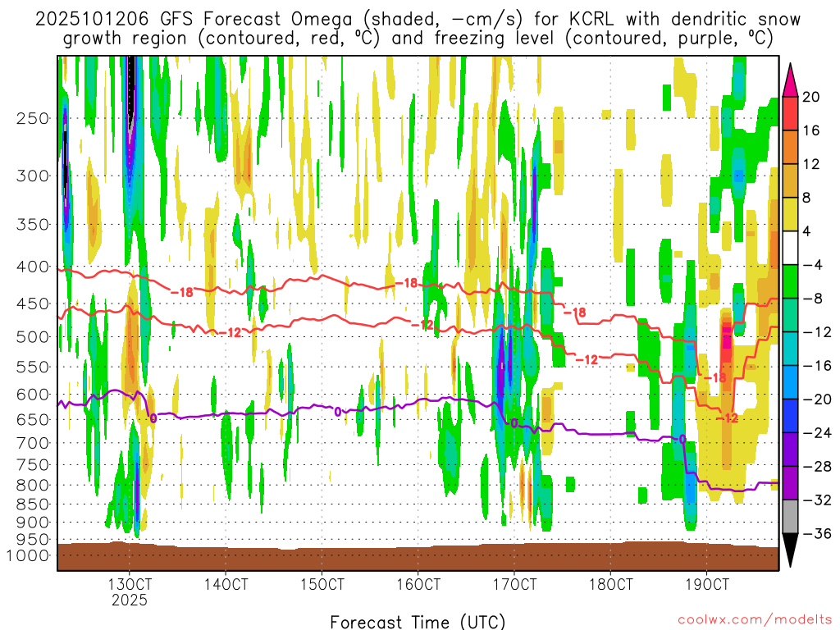
Task: Click the 850 pressure level label
Action: click(x=33, y=504)
